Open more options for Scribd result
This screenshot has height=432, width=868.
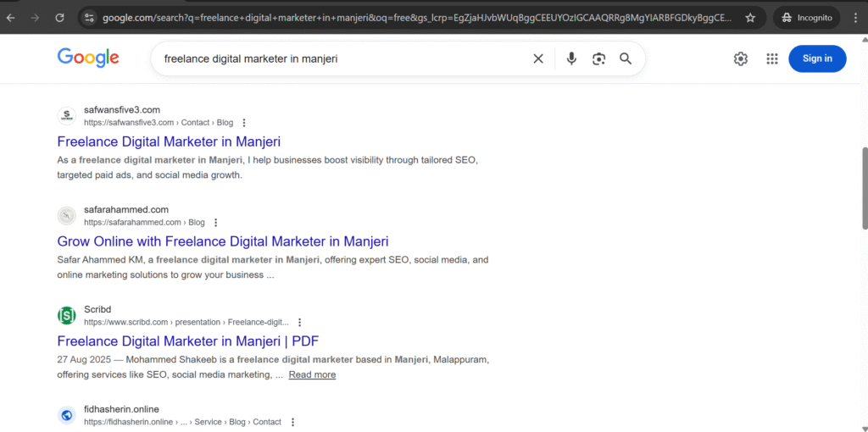[x=299, y=323]
